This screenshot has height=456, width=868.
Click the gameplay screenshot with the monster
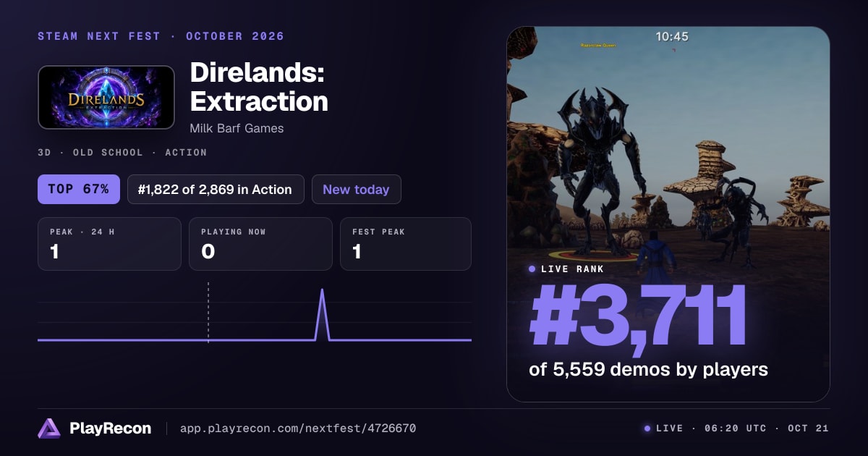(668, 214)
